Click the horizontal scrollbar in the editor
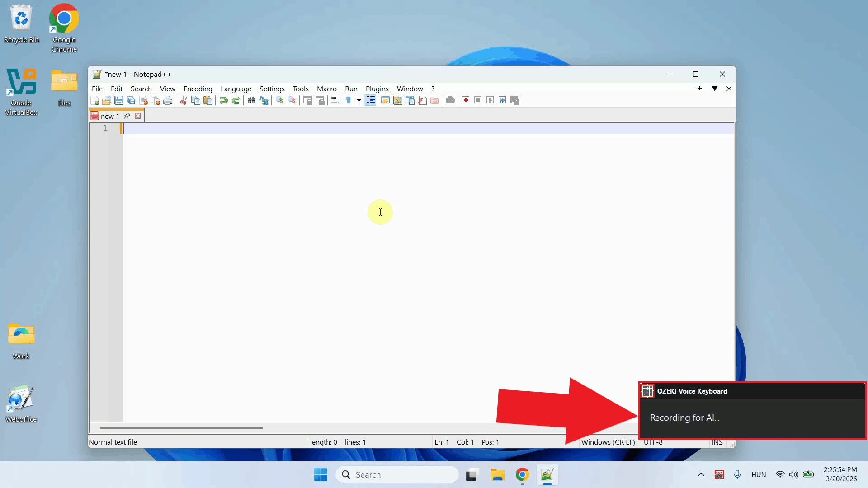The height and width of the screenshot is (488, 868). coord(181,427)
